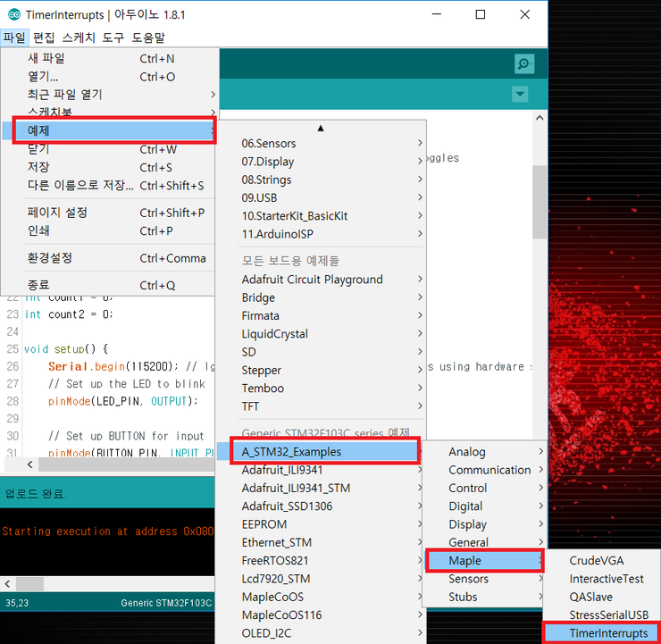Expand 10.StarterKit_BasicKit examples
661x644 pixels.
pos(321,216)
